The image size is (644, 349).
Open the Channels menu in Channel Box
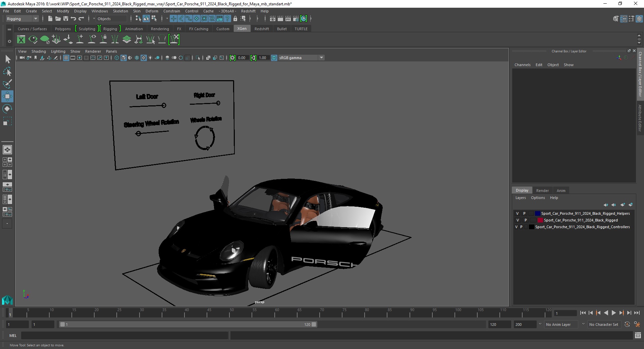tap(522, 65)
